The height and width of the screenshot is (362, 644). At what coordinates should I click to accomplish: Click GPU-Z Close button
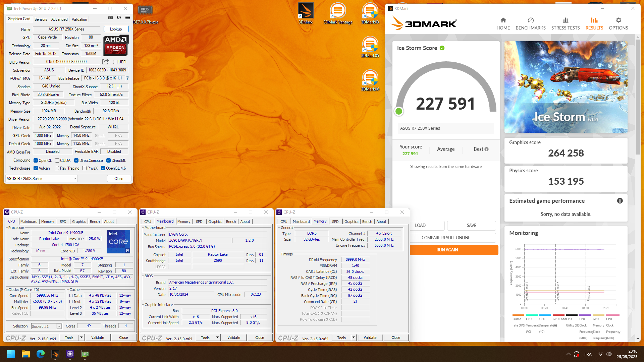[x=119, y=179]
